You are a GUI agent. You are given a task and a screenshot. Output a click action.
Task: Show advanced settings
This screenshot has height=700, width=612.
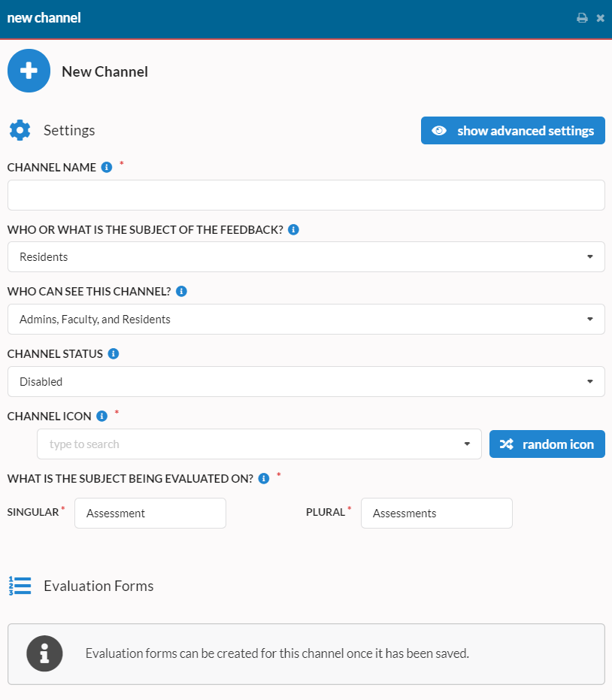(x=513, y=131)
